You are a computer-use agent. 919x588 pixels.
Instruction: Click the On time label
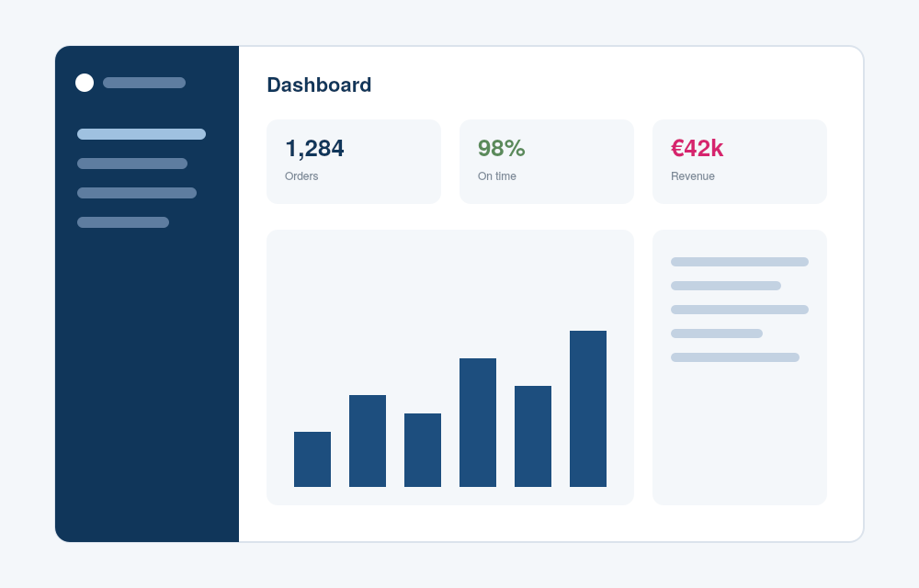(497, 176)
